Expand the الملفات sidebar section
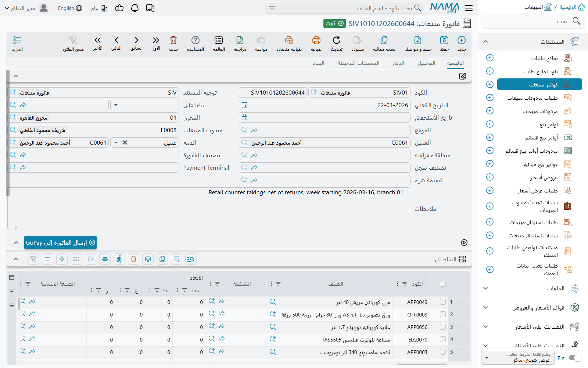This screenshot has width=588, height=368. [x=485, y=288]
